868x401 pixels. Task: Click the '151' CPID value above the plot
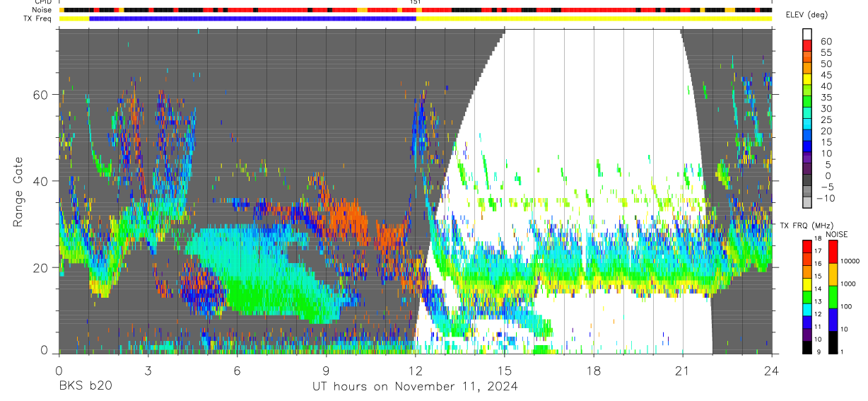[x=416, y=3]
